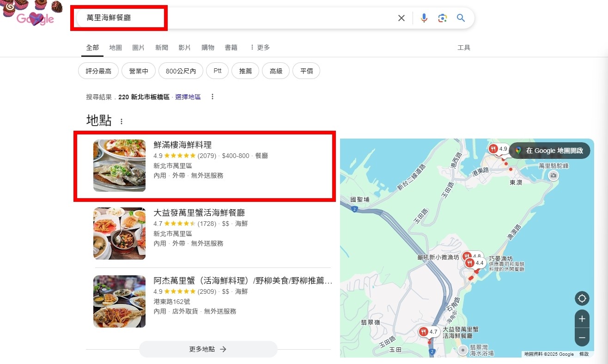
Task: Zoom out the map with minus icon
Action: [582, 338]
